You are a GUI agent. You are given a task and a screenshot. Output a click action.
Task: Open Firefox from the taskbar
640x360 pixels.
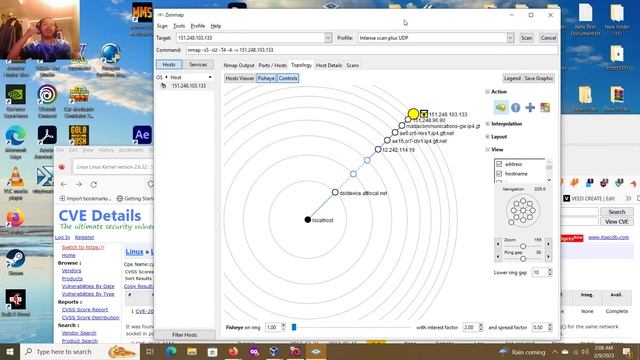pos(233,351)
